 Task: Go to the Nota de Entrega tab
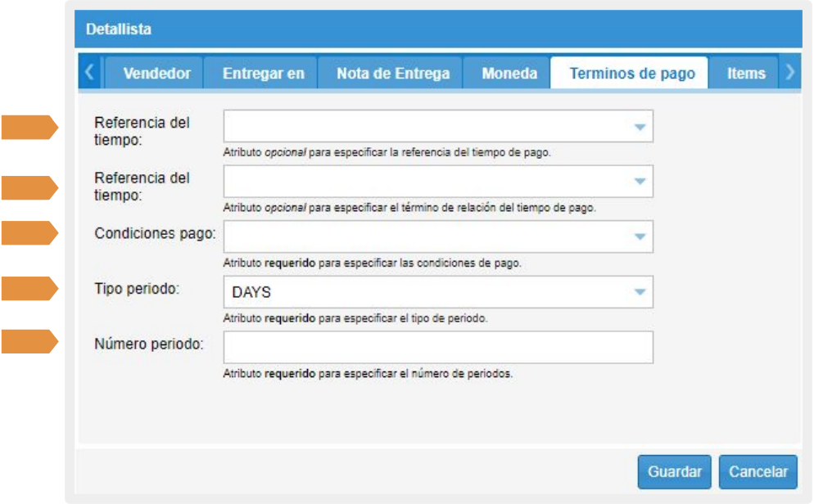coord(393,74)
